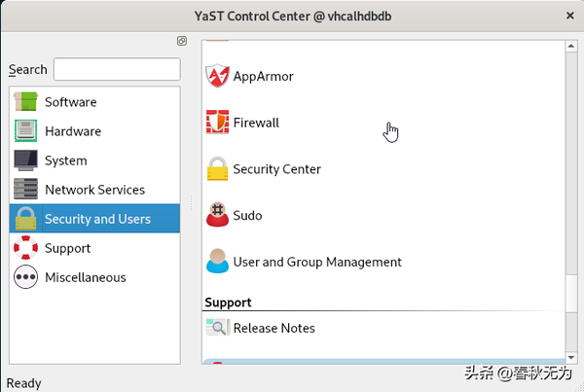Select the Network Services category
The image size is (584, 392).
pos(94,190)
